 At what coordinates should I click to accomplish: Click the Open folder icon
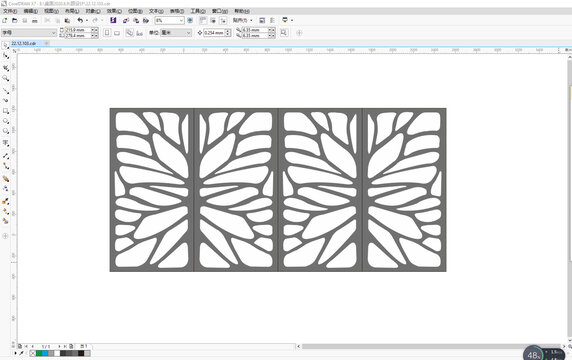coord(15,20)
